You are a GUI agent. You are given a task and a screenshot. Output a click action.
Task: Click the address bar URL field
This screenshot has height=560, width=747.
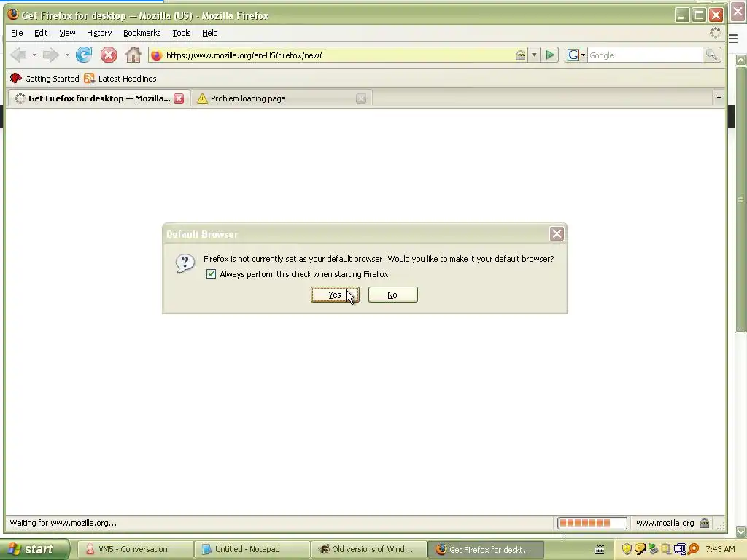point(338,55)
